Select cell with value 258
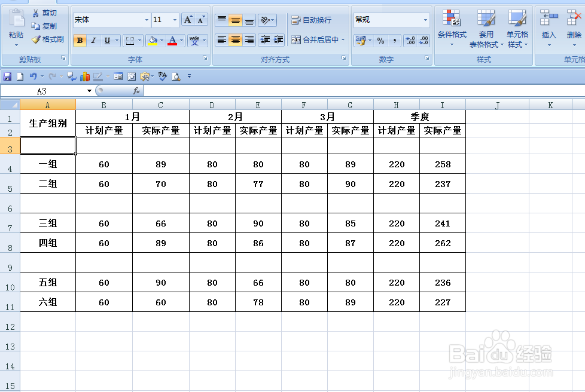Screen dimensions: 585x392 coord(443,164)
